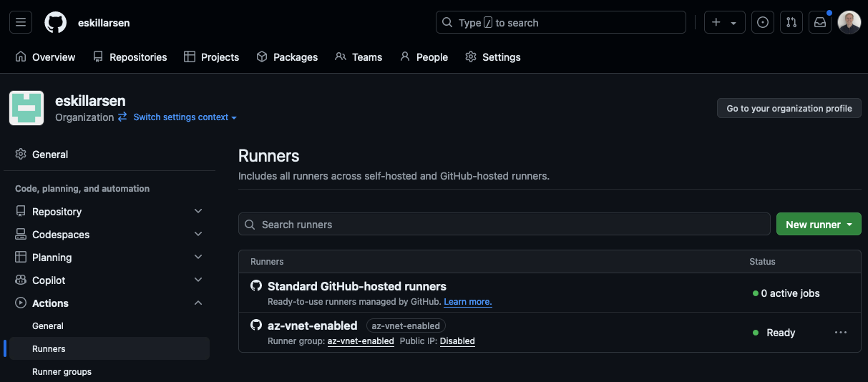Click the Repository icon in sidebar
The image size is (868, 382).
click(x=21, y=212)
